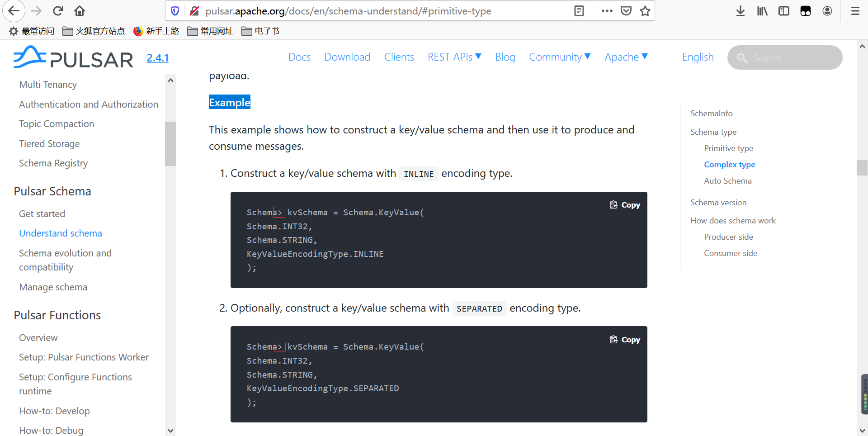This screenshot has height=436, width=868.
Task: Open the browser home page
Action: pos(80,11)
